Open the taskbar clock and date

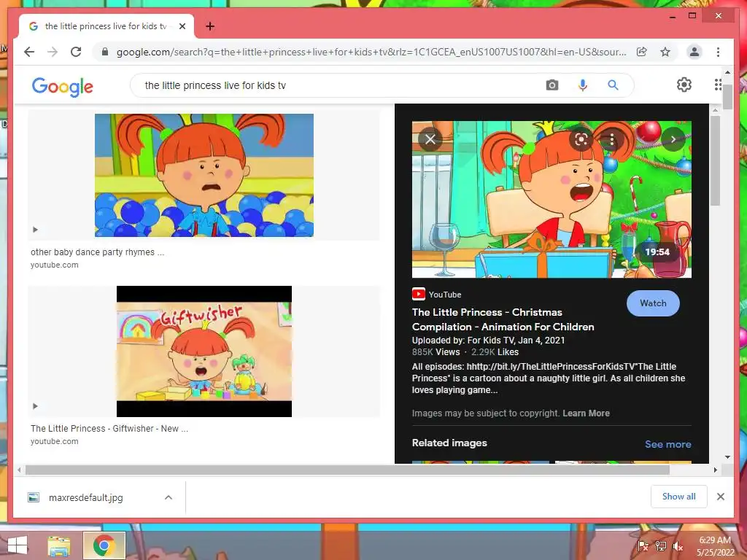[x=716, y=546]
